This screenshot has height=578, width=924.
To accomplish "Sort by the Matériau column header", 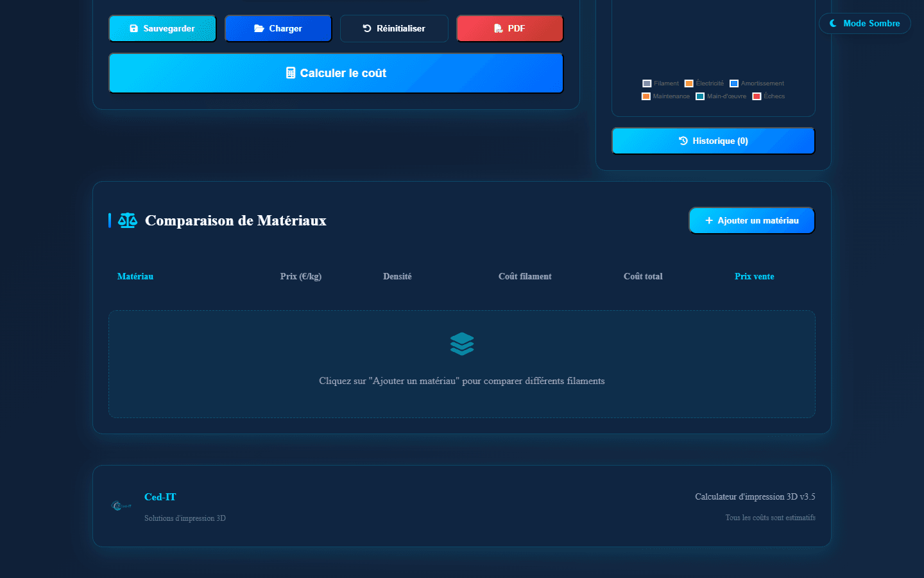I will click(x=135, y=276).
